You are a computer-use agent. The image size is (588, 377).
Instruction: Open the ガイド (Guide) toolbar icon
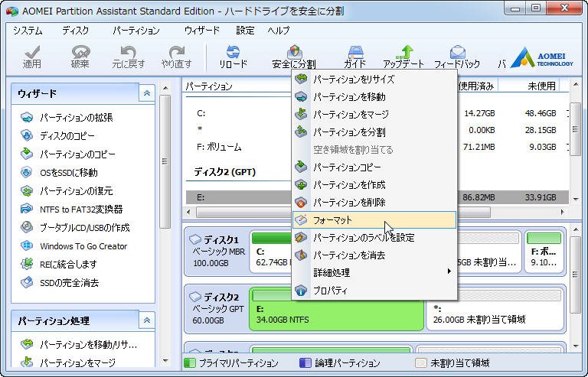[354, 57]
